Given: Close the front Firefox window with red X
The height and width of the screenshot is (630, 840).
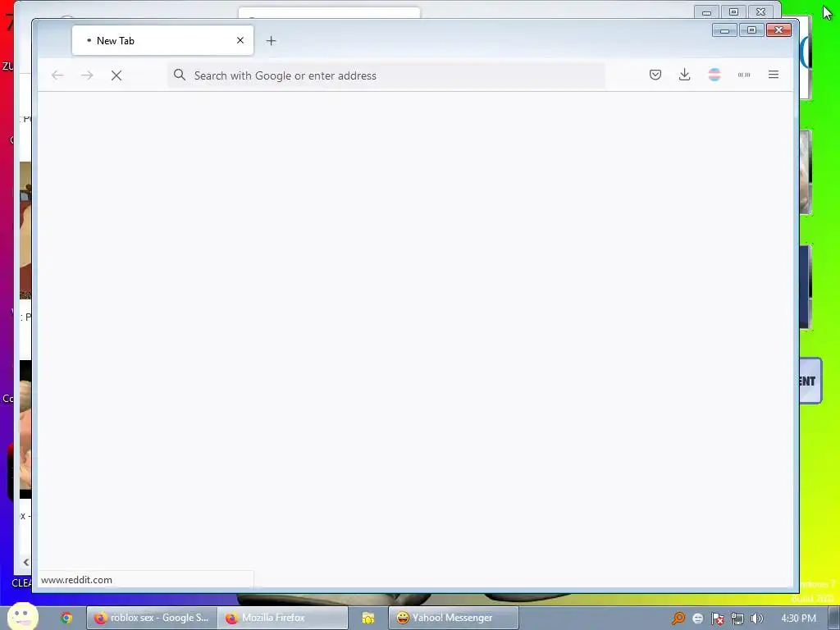Looking at the screenshot, I should click(779, 30).
